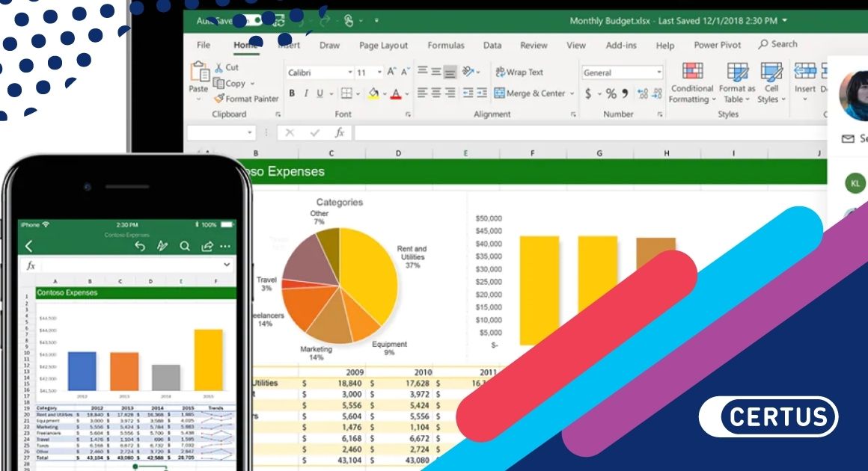The height and width of the screenshot is (471, 868).
Task: Select Align Right icon
Action: [x=450, y=93]
